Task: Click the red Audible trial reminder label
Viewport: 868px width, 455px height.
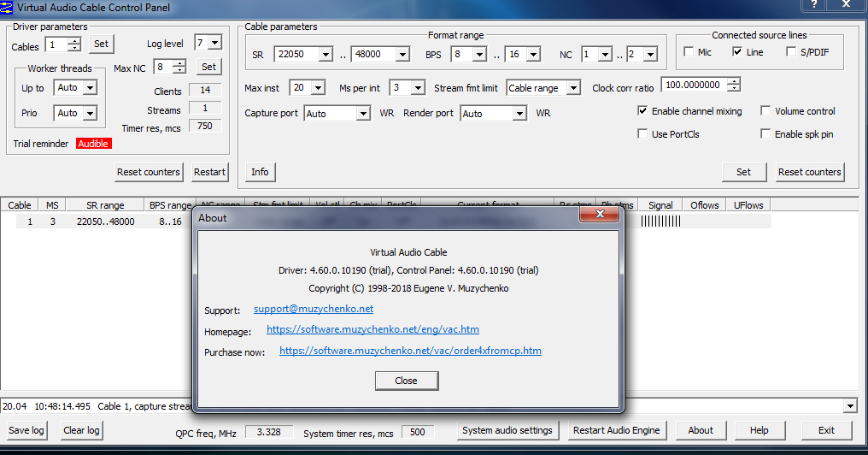Action: click(93, 144)
